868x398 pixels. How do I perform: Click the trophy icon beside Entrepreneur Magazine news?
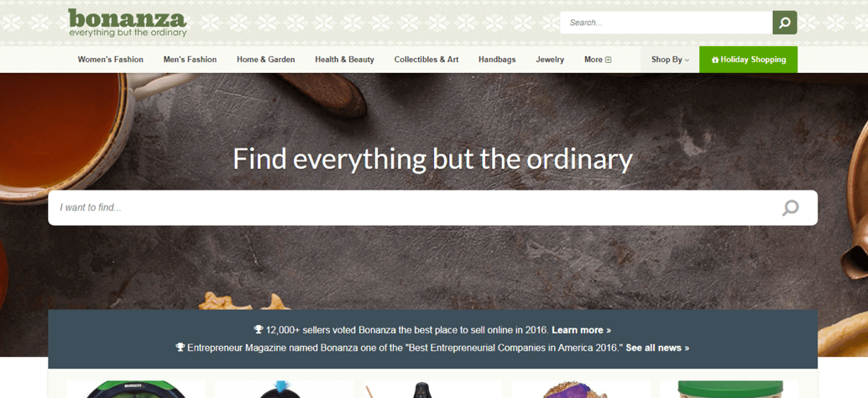(x=180, y=348)
